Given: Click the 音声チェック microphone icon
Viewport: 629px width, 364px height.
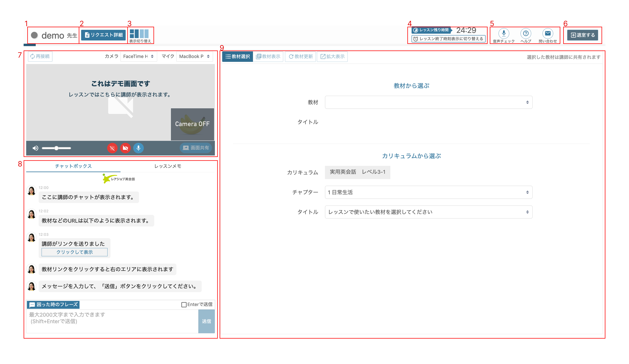Looking at the screenshot, I should [504, 33].
